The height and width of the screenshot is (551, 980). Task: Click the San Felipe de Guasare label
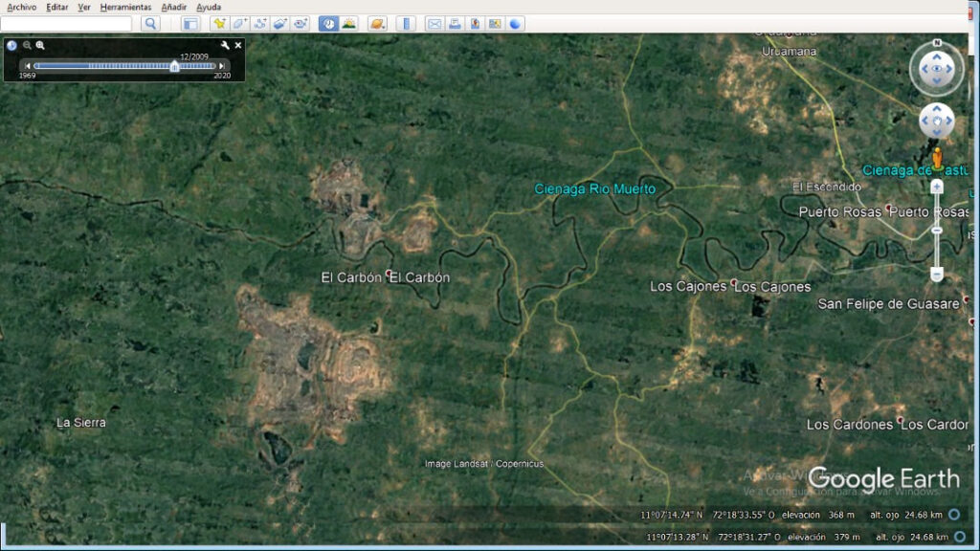[888, 304]
